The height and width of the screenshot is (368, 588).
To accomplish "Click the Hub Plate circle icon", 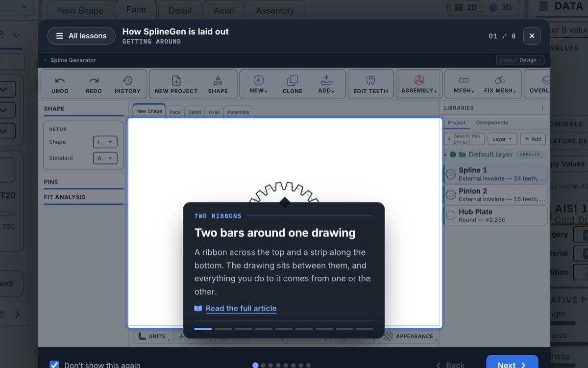I will (451, 215).
